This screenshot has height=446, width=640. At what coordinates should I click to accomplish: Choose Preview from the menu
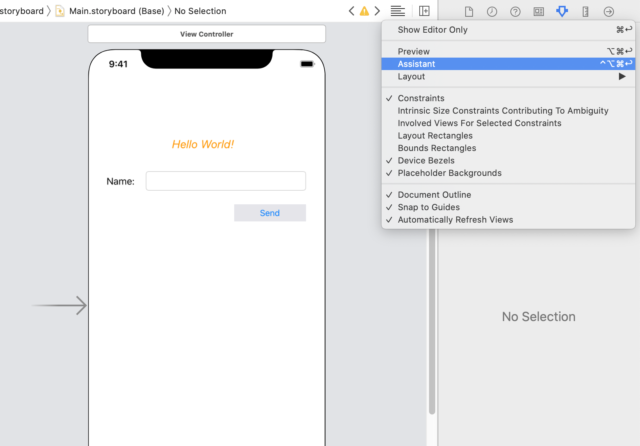click(x=508, y=51)
